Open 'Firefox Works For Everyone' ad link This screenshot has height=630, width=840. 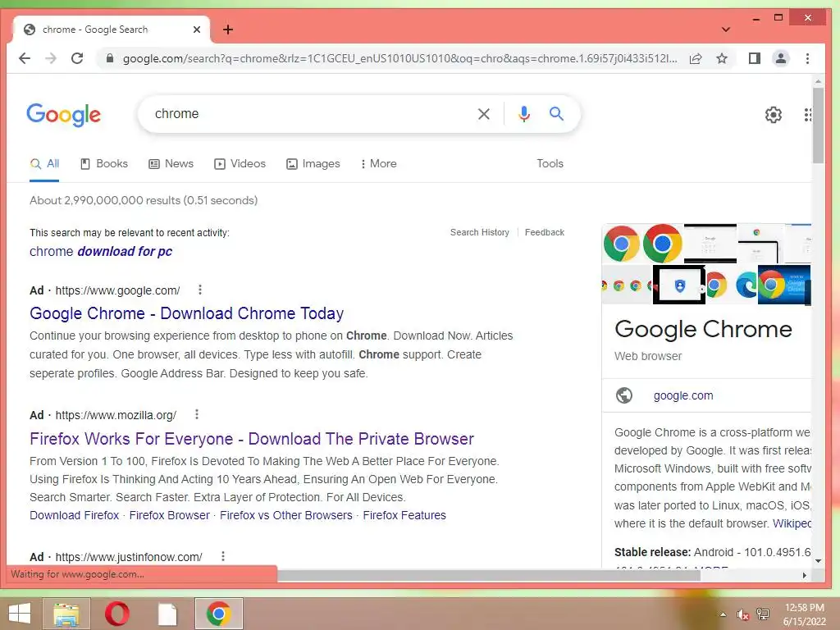click(x=252, y=439)
